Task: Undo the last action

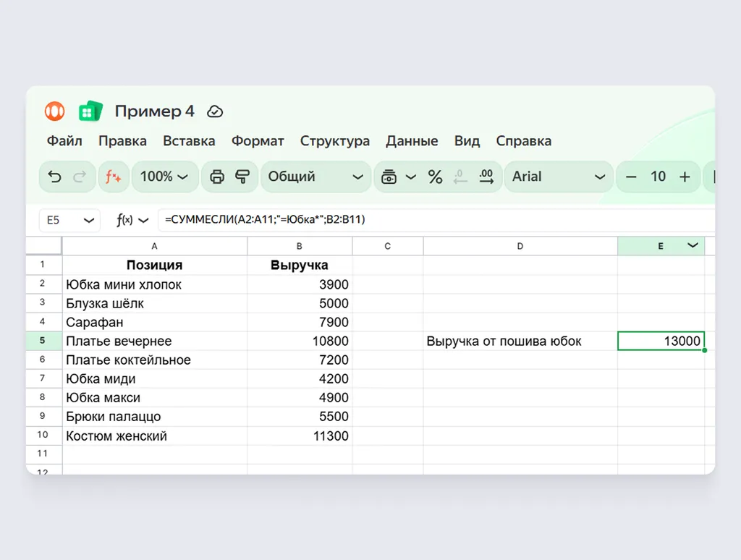Action: click(55, 177)
